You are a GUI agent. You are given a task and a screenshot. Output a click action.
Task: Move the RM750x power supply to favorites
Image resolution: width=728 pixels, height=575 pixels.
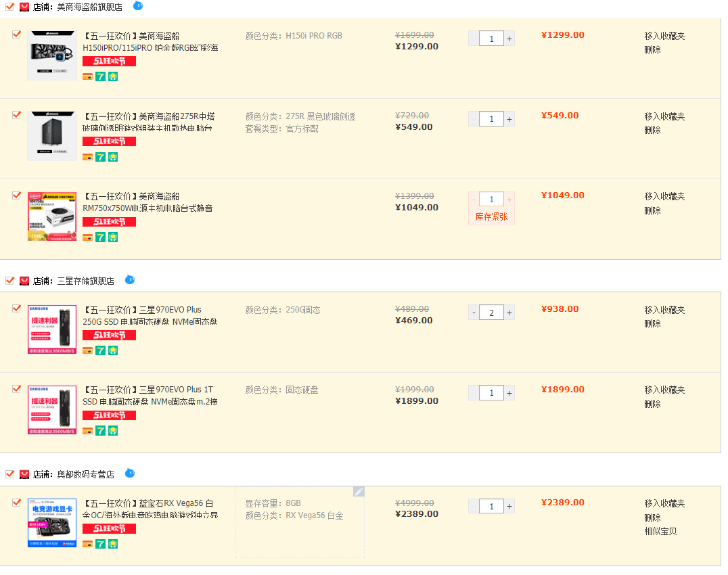664,196
